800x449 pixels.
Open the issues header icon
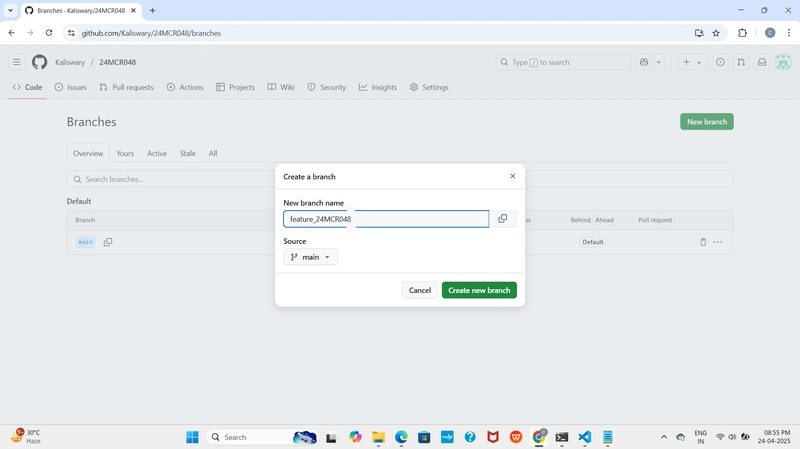(720, 62)
